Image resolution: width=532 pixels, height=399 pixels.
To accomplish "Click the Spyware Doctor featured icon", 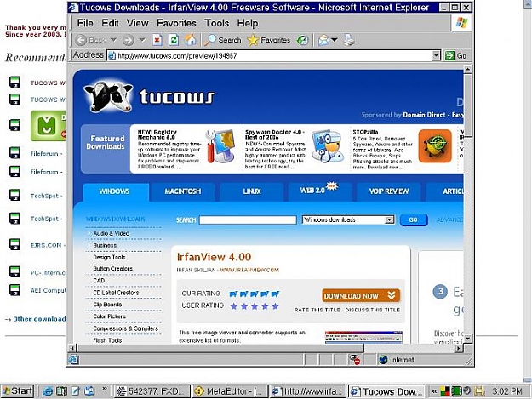I will 328,146.
